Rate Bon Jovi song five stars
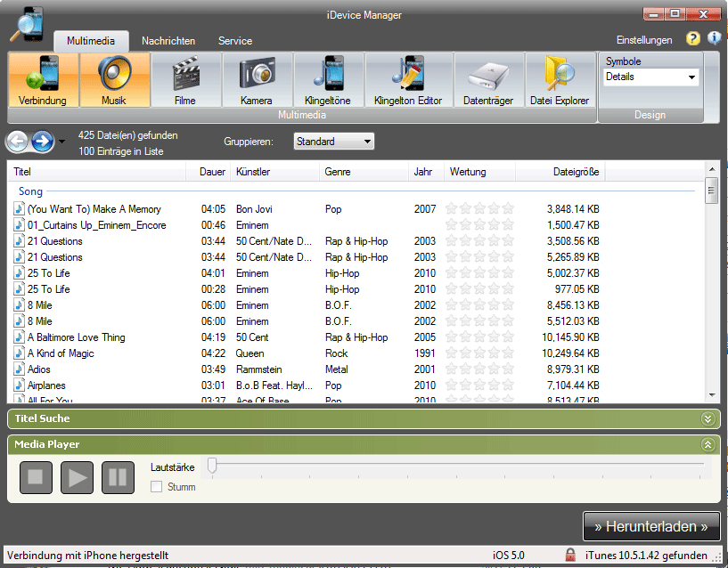The image size is (728, 568). click(x=508, y=209)
